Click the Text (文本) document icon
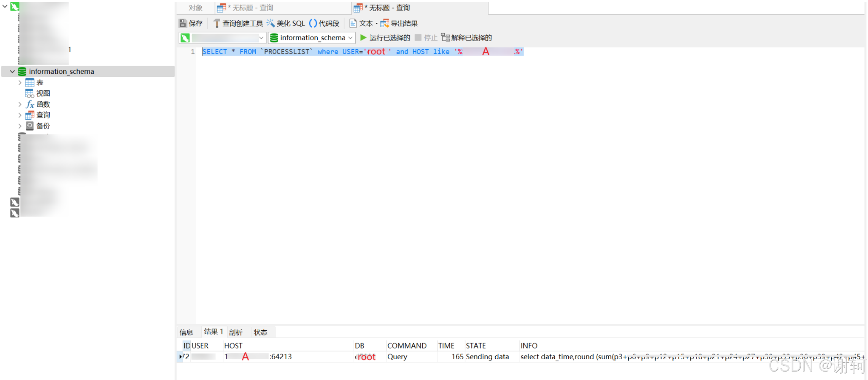Screen dimensions: 868x380 pyautogui.click(x=353, y=23)
